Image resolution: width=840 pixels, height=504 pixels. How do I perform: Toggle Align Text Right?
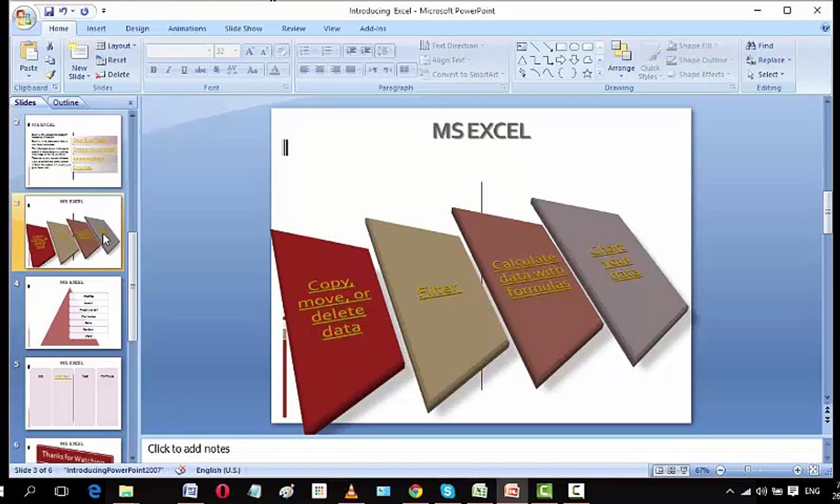(335, 70)
